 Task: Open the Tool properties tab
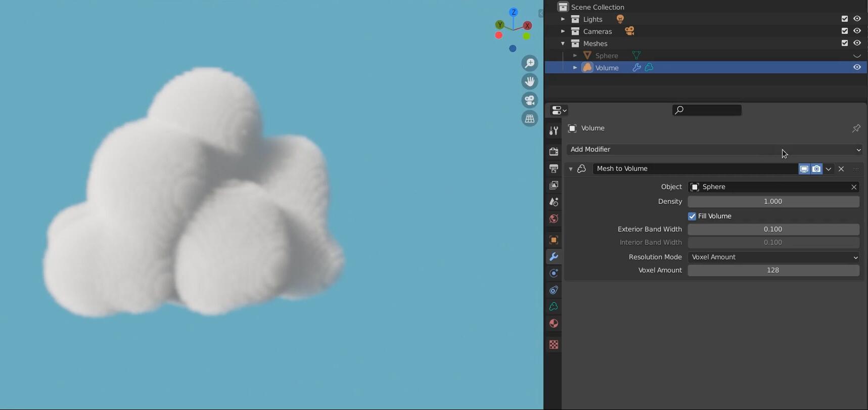[554, 131]
